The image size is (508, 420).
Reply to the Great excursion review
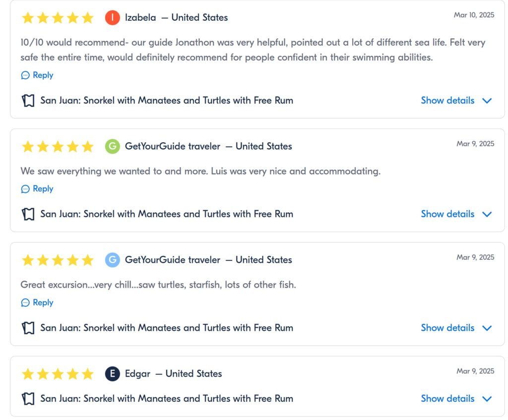(43, 302)
